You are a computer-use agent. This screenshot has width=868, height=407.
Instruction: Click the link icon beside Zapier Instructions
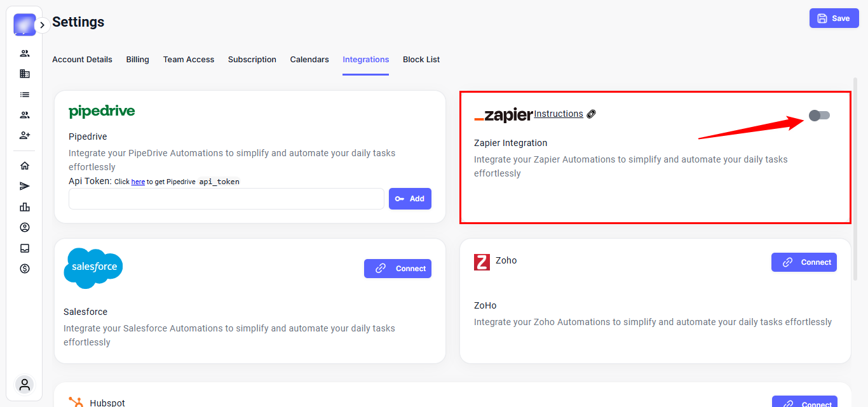tap(591, 114)
